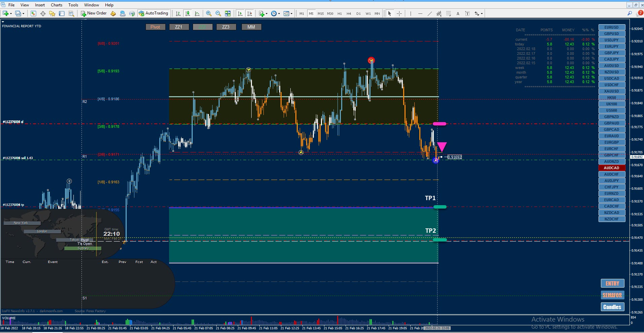Open MetaEditor yellow book icon
Image resolution: width=644 pixels, height=333 pixels.
[113, 13]
